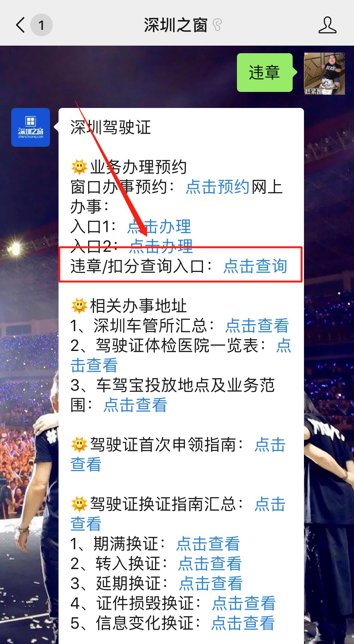Viewport: 354px width, 644px height.
Task: Tap the ear icon beside the title
Action: point(217,25)
